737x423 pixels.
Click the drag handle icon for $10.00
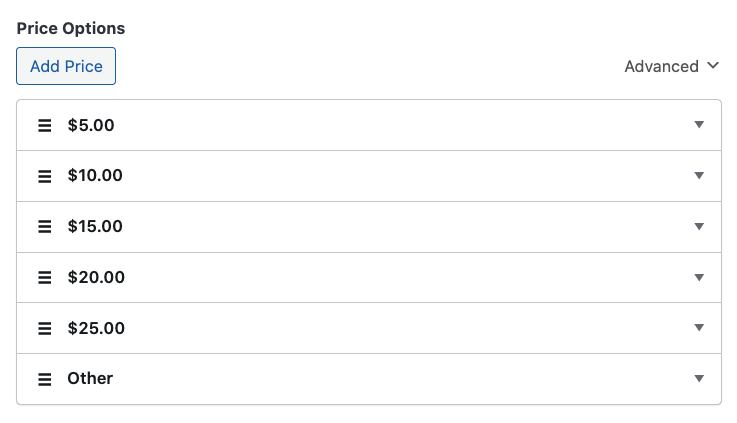44,176
